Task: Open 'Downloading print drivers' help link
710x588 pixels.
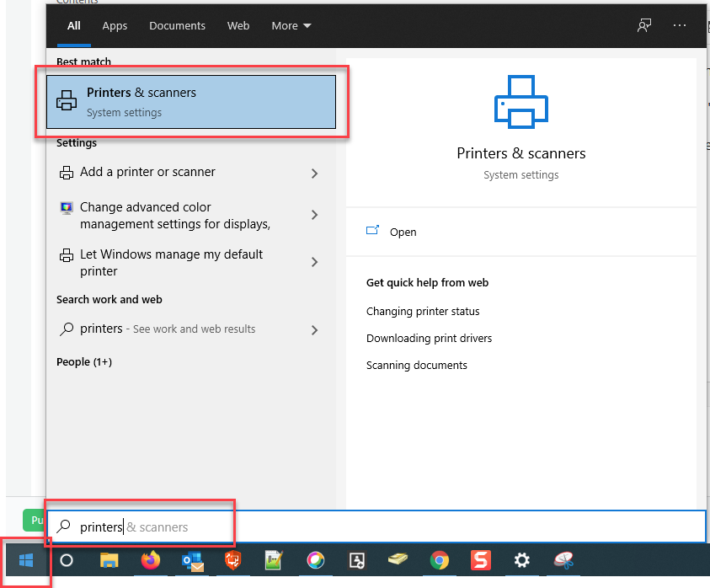Action: (429, 339)
